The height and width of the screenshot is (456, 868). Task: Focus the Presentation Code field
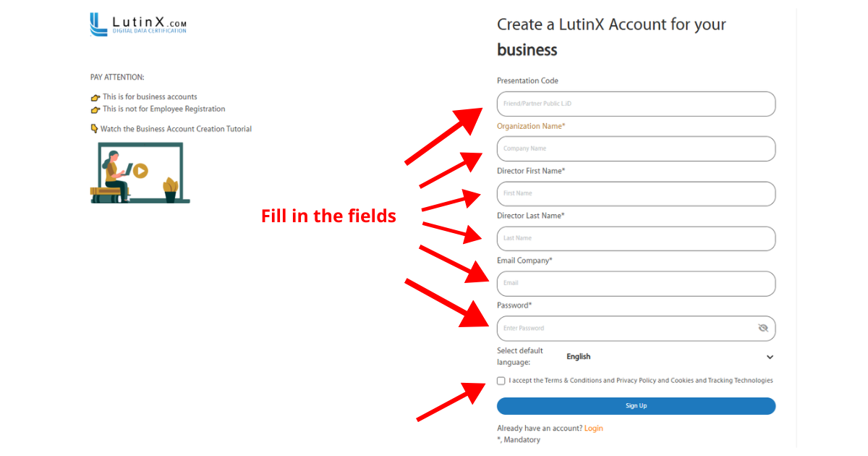pos(636,104)
